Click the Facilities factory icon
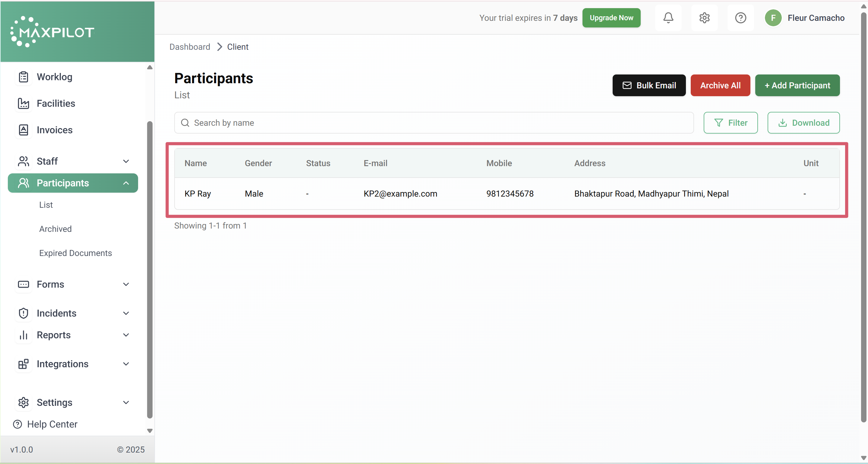Viewport: 868px width, 464px height. click(23, 103)
